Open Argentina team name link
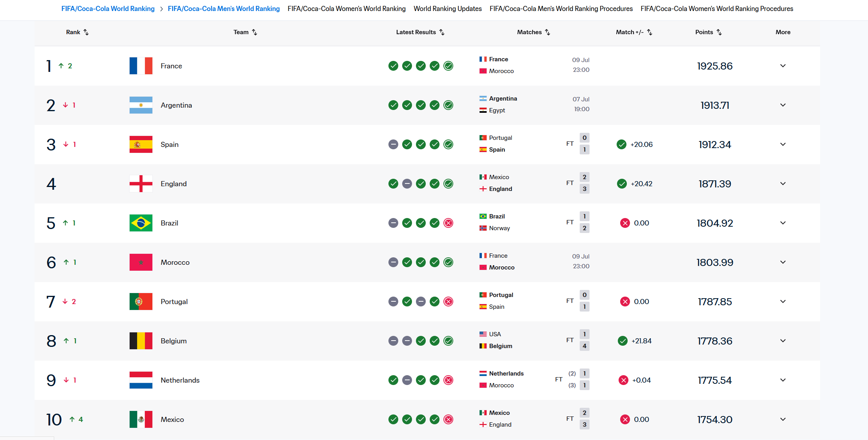Viewport: 868px width, 440px height. 176,105
